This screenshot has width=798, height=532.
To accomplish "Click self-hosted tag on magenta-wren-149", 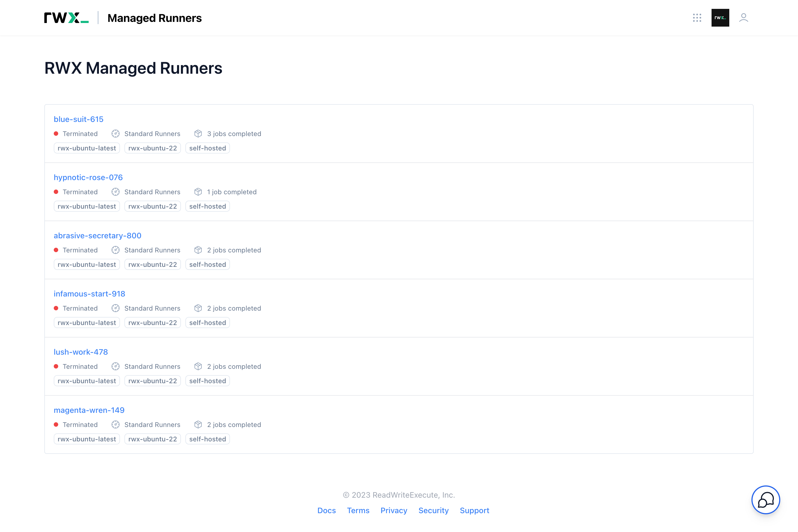I will click(x=208, y=439).
